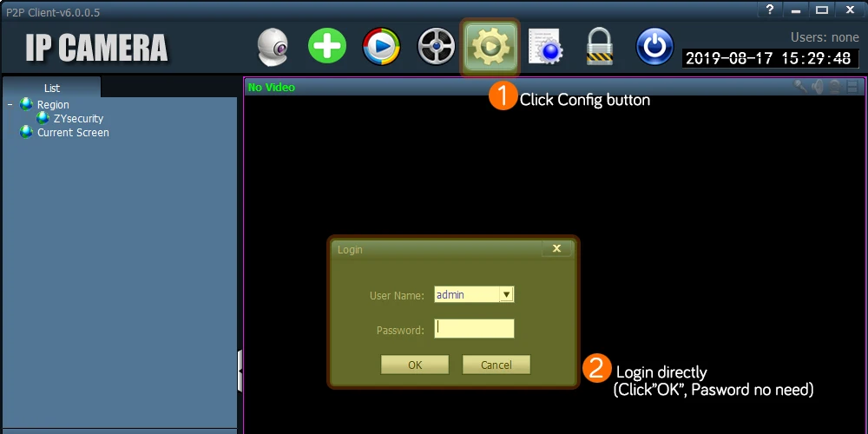Viewport: 868px width, 434px height.
Task: Click the blue power exit icon
Action: 654,47
